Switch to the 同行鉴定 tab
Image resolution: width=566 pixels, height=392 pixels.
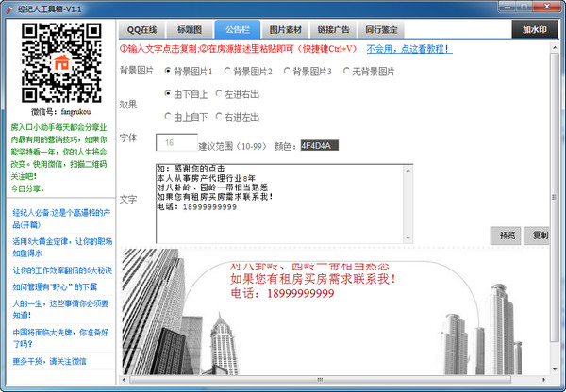click(385, 28)
